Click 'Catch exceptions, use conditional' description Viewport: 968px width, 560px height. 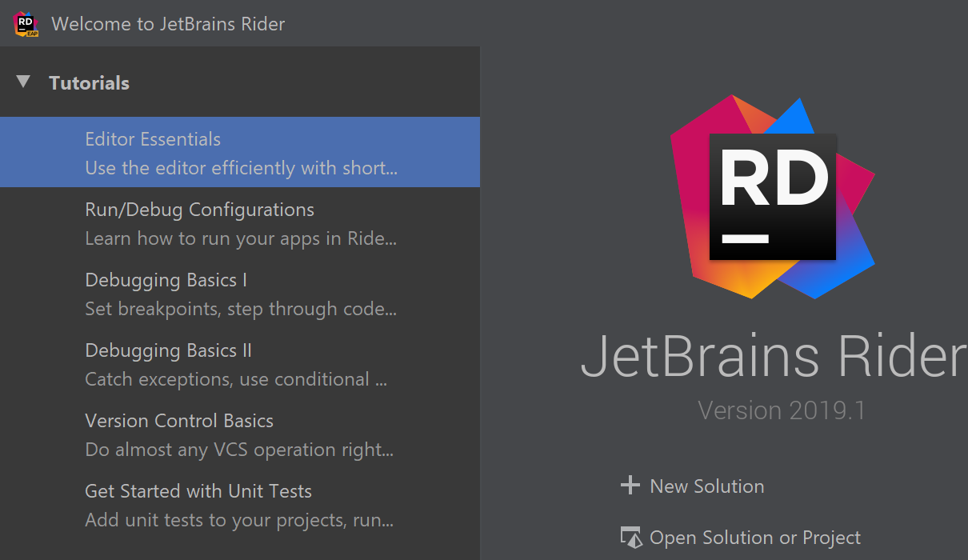click(236, 379)
